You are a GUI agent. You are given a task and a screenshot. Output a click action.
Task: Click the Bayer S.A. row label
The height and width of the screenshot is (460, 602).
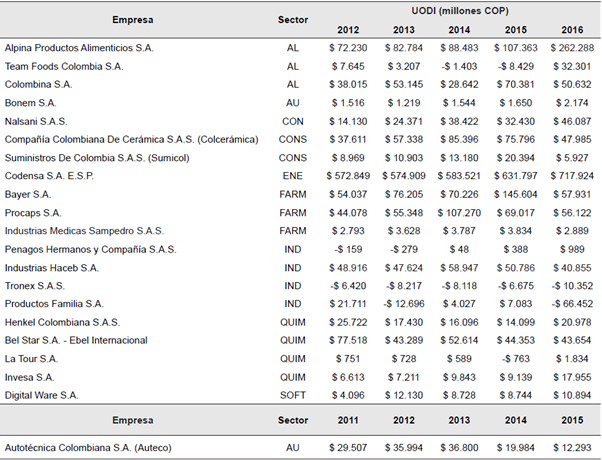pos(28,194)
